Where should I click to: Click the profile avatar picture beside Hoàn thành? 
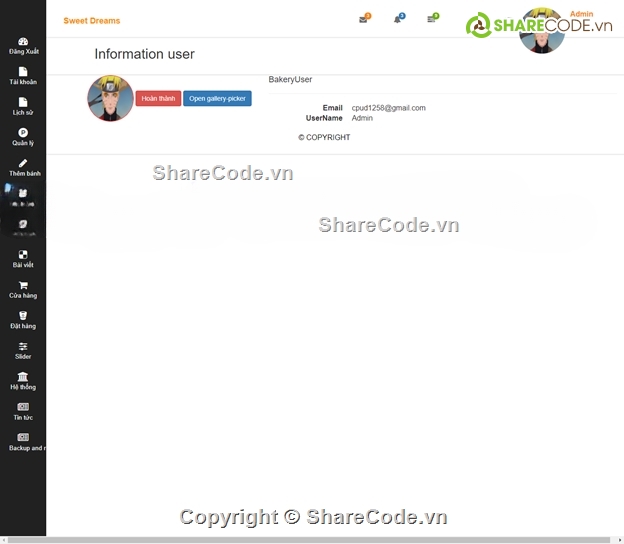click(x=110, y=98)
